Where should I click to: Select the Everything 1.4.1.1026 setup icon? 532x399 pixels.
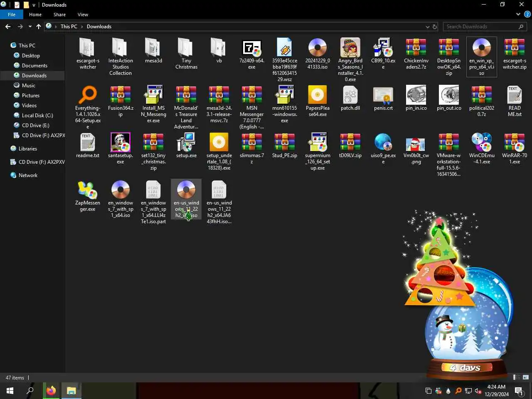pos(88,95)
